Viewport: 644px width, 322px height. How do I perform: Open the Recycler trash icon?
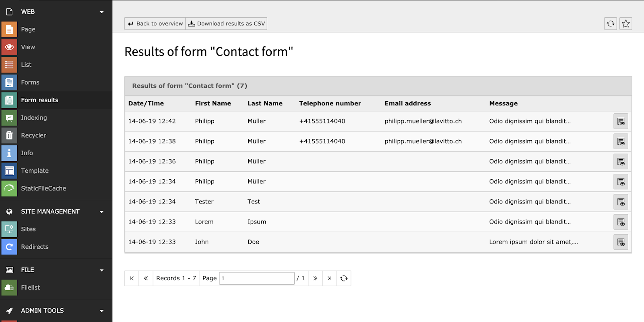[x=9, y=135]
